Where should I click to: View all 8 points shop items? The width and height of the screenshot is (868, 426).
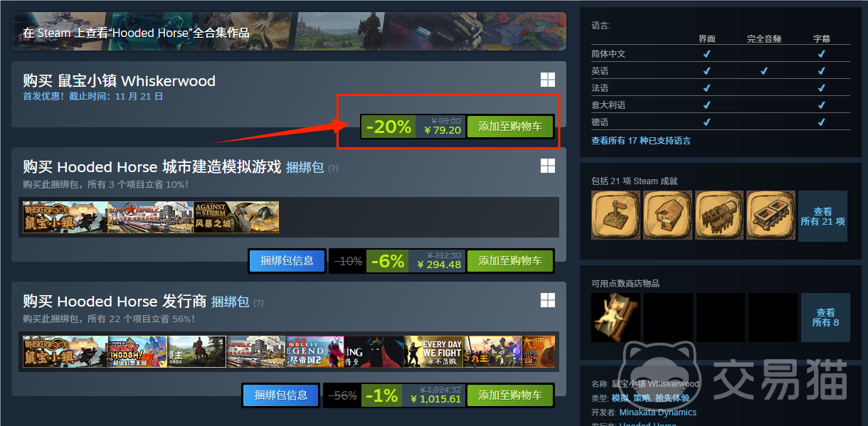pyautogui.click(x=825, y=317)
